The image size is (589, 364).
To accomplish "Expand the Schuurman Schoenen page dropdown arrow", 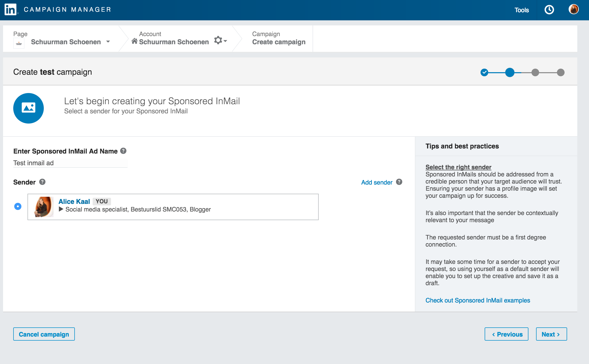I will tap(108, 42).
